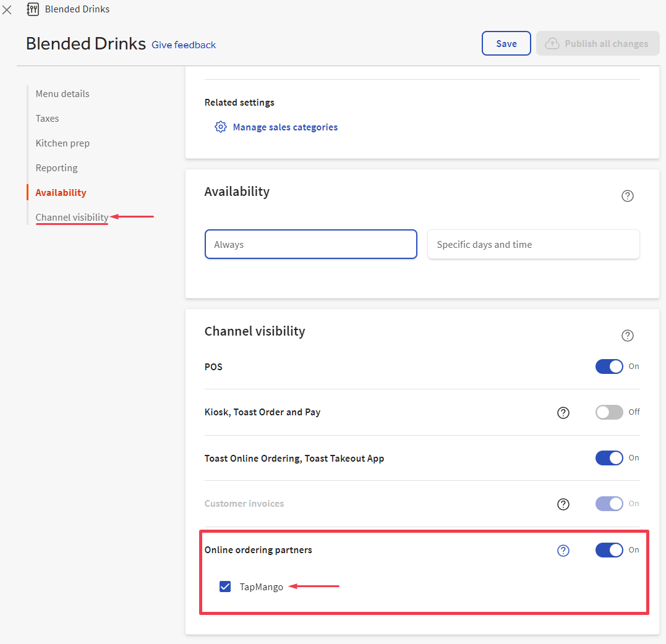The height and width of the screenshot is (644, 666).
Task: Select Availability in the sidebar
Action: point(61,192)
